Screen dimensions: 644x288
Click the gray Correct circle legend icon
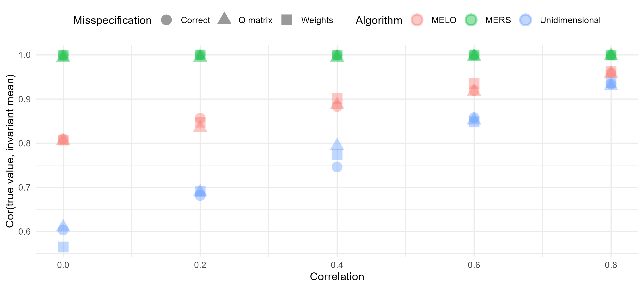pyautogui.click(x=166, y=20)
